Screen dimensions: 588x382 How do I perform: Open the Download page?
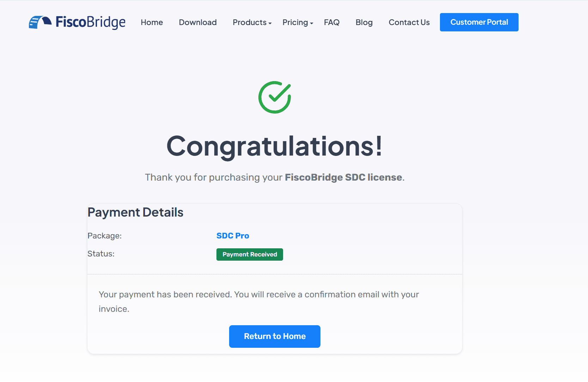tap(198, 22)
